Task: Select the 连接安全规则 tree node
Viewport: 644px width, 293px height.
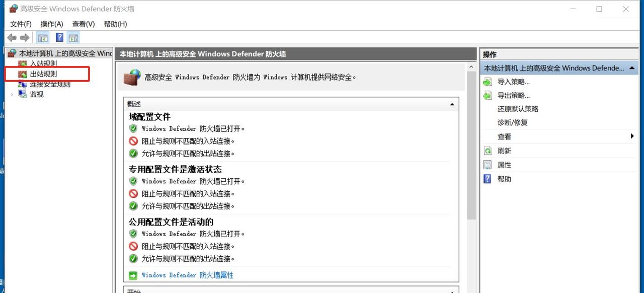Action: 50,84
